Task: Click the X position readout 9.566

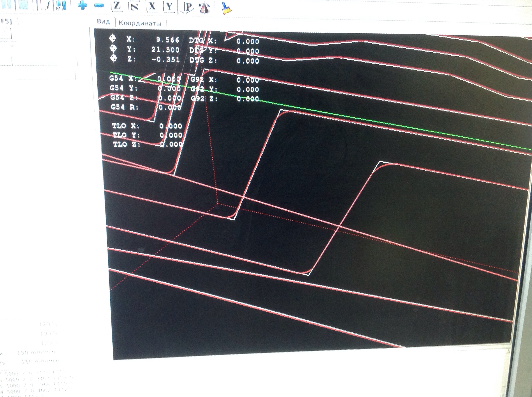Action: (x=168, y=40)
